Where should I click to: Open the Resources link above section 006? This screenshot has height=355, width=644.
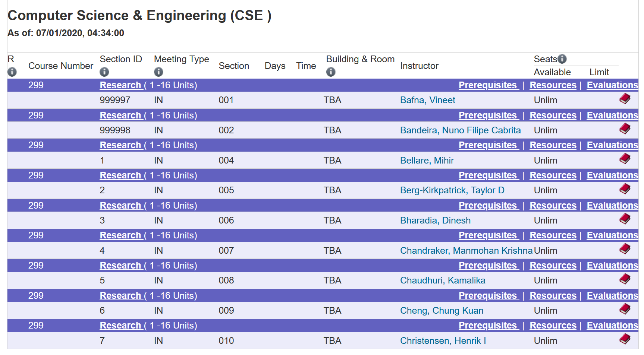553,206
